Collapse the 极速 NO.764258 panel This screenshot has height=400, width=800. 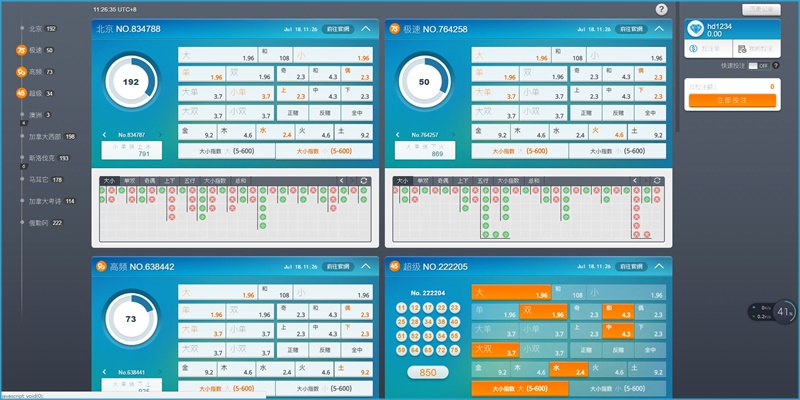[x=657, y=30]
